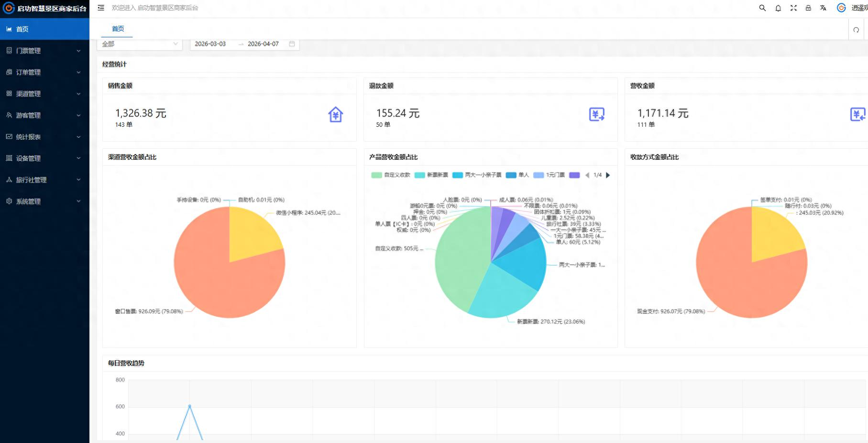
Task: Click the 现金支付: 926.07元 label
Action: point(671,311)
